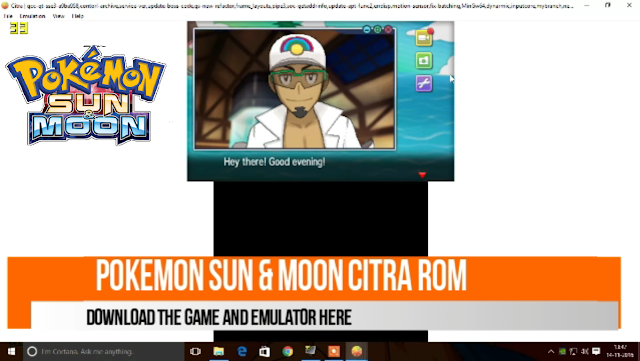Open the volume tray icon

[x=585, y=351]
